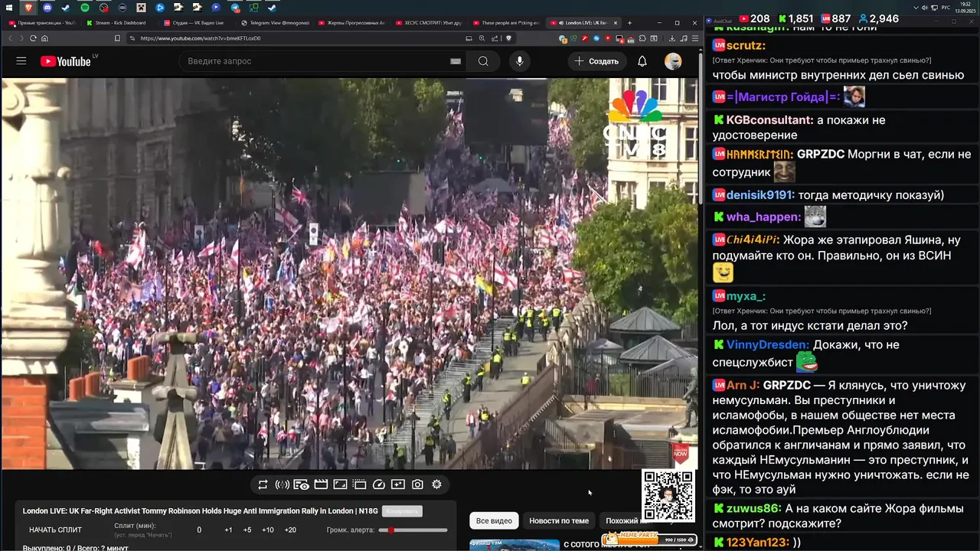The height and width of the screenshot is (551, 980).
Task: Click the browser home button
Action: point(44,38)
